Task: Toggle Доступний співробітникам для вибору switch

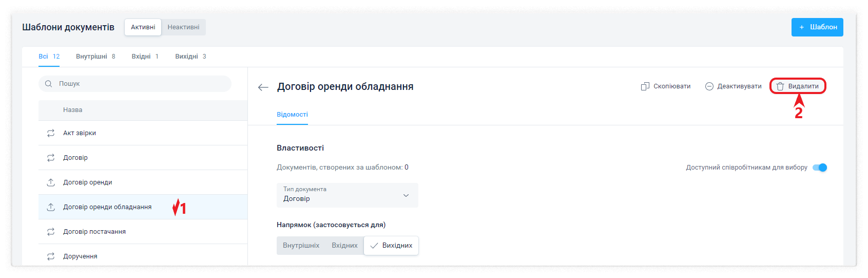Action: (x=820, y=168)
